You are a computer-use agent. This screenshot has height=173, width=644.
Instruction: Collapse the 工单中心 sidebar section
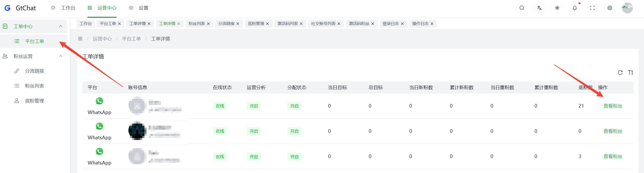[x=61, y=26]
